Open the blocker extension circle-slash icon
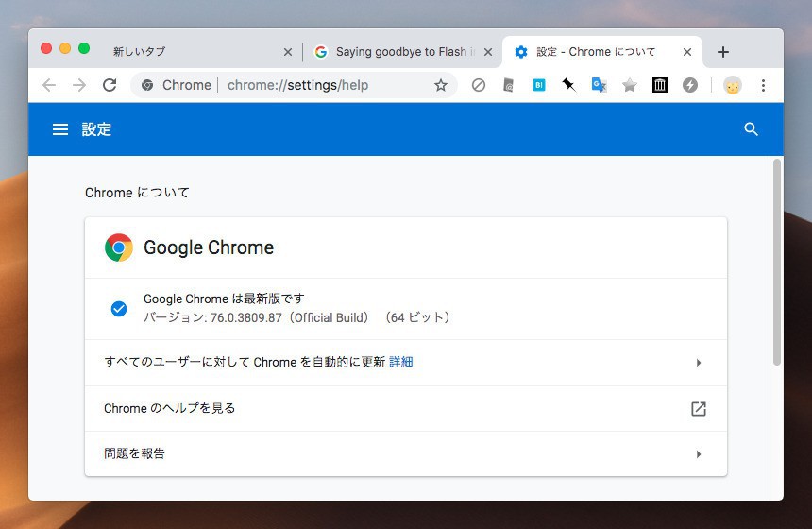Screen dimensions: 812x529 pyautogui.click(x=479, y=85)
